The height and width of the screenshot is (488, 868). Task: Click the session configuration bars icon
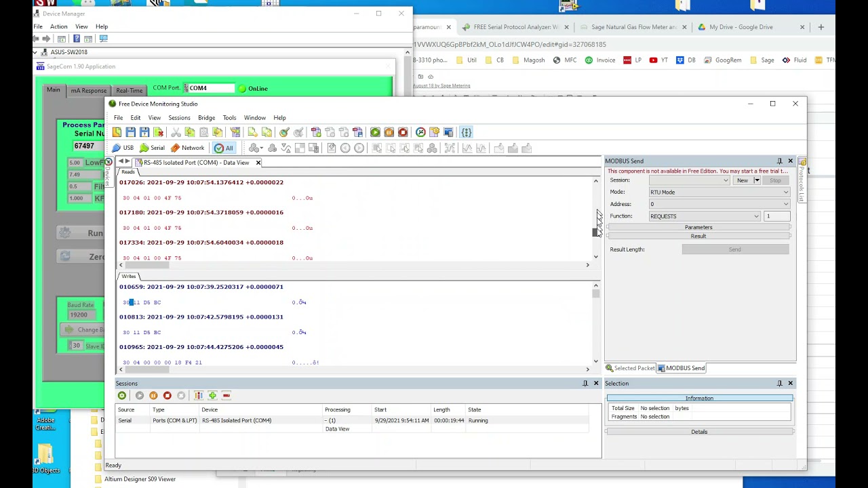tap(199, 396)
